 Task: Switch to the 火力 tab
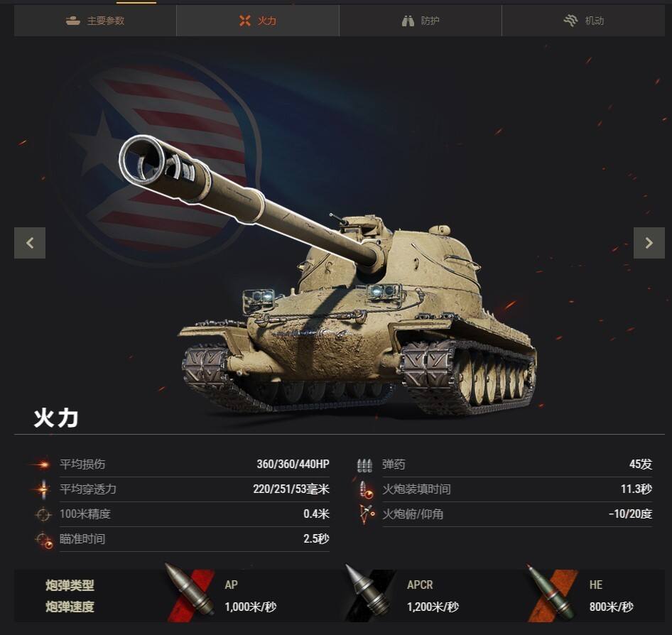coord(258,21)
